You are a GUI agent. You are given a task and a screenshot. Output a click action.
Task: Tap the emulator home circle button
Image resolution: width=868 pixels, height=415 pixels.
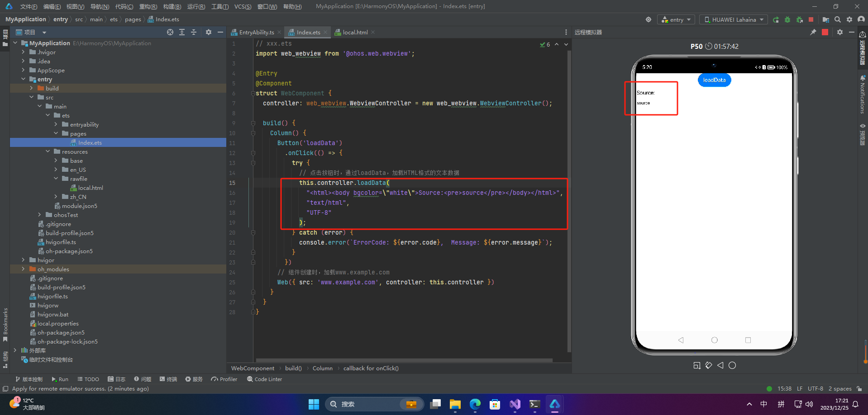click(x=714, y=340)
